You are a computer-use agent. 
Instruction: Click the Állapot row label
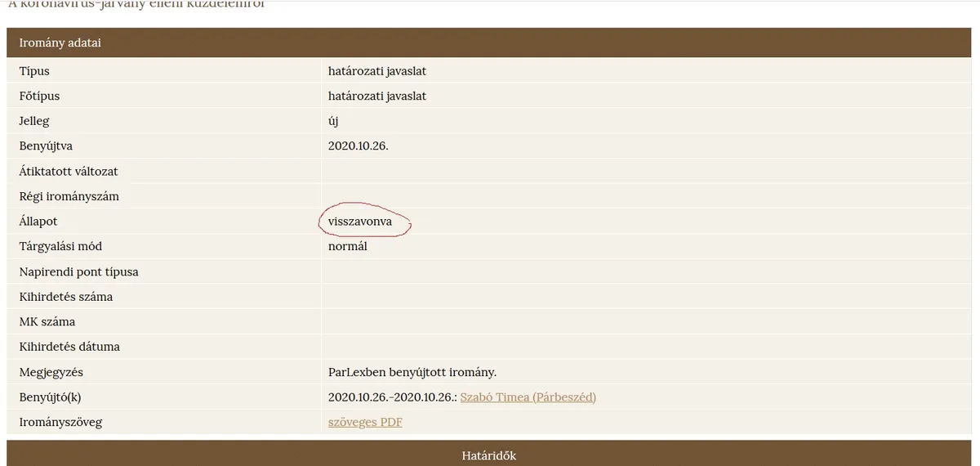pyautogui.click(x=38, y=222)
